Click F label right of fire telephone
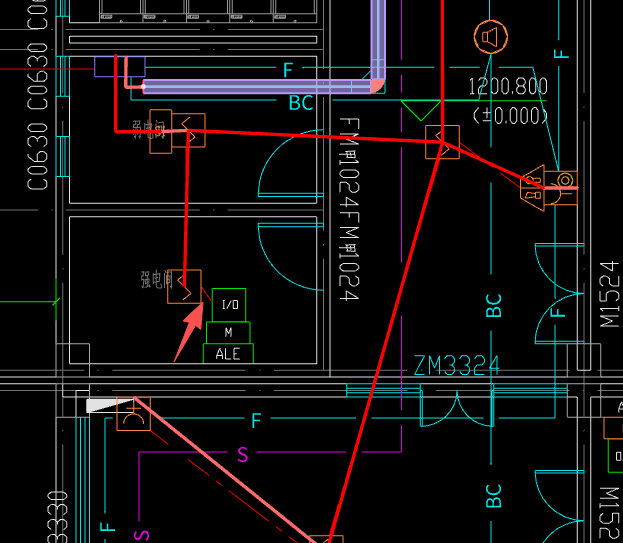Viewport: 623px width, 543px height. point(256,421)
